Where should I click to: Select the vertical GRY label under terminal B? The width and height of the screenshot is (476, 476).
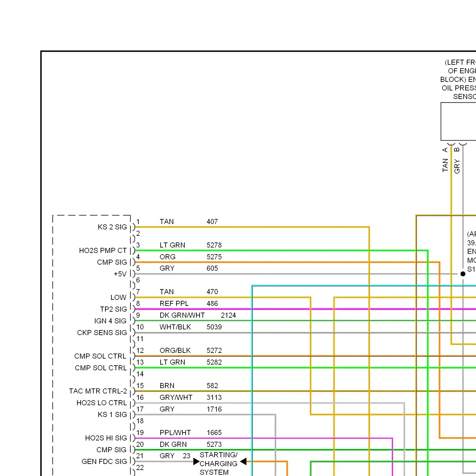click(457, 167)
